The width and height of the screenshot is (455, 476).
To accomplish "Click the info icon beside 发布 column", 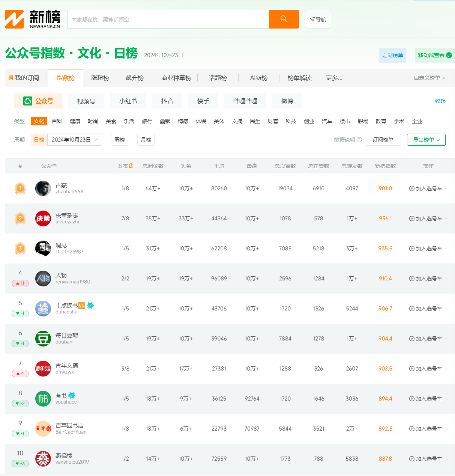I will [131, 166].
